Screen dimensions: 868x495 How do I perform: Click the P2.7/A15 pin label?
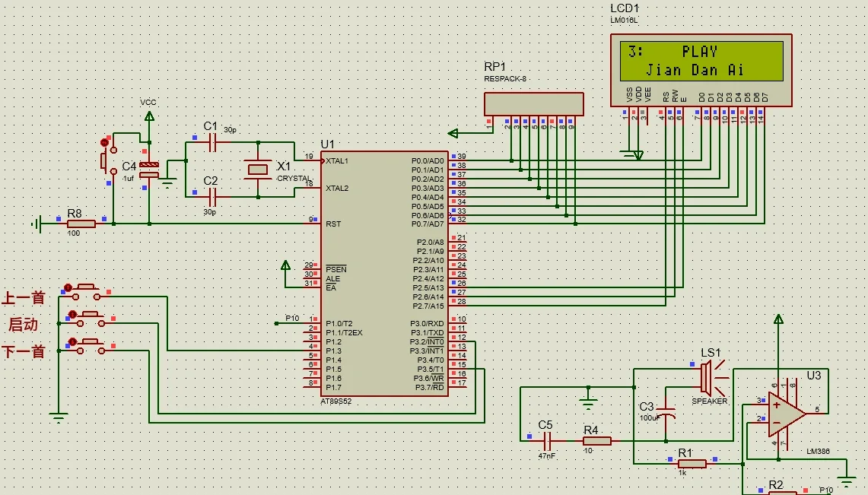pos(428,306)
